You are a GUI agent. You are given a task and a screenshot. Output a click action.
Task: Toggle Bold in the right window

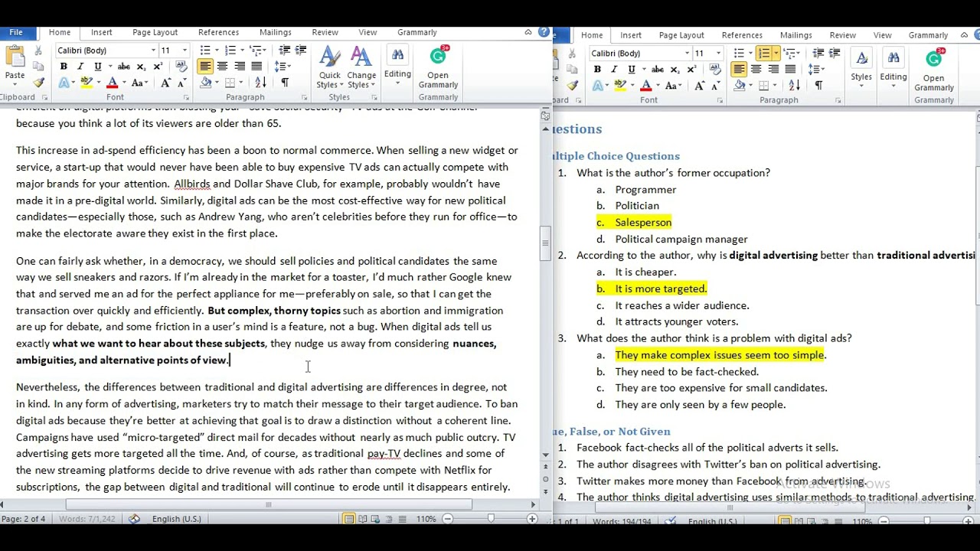[597, 70]
